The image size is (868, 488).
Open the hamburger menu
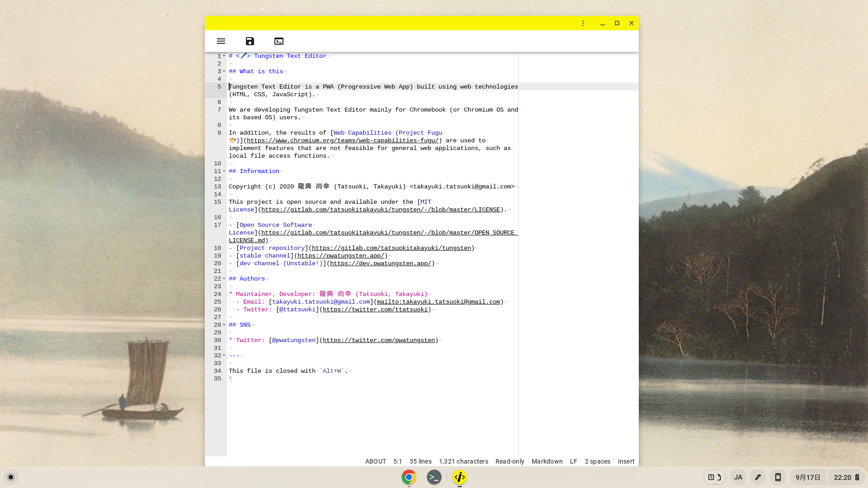[x=221, y=41]
